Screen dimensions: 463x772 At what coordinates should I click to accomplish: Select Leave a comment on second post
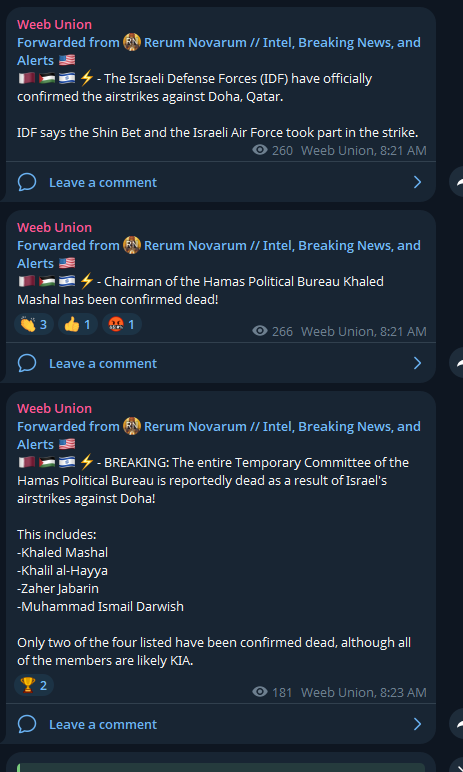103,363
